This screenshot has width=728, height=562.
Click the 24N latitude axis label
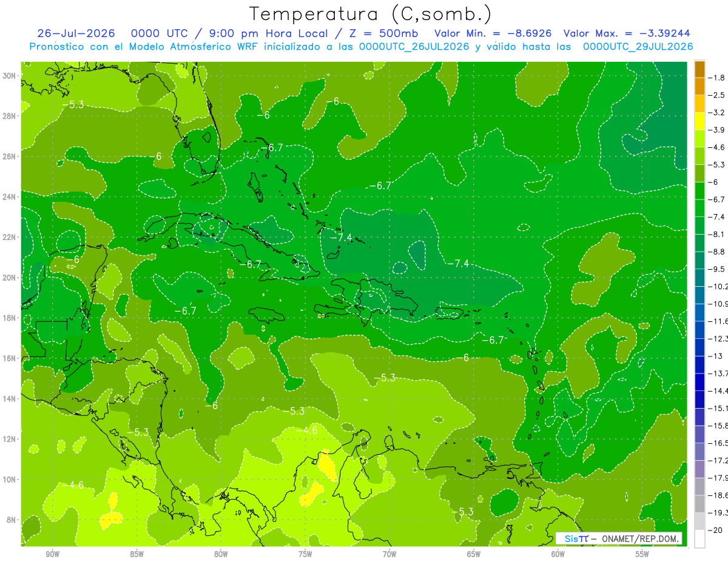pyautogui.click(x=10, y=196)
